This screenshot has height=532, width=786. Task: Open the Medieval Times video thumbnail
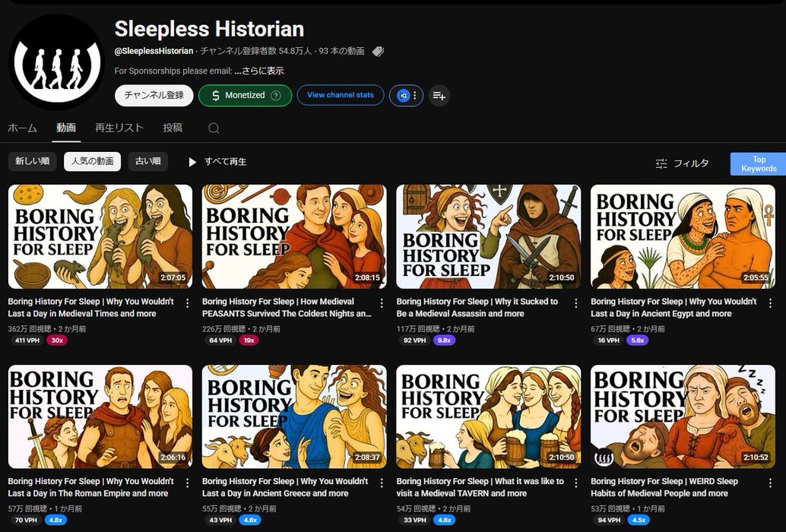click(x=100, y=236)
